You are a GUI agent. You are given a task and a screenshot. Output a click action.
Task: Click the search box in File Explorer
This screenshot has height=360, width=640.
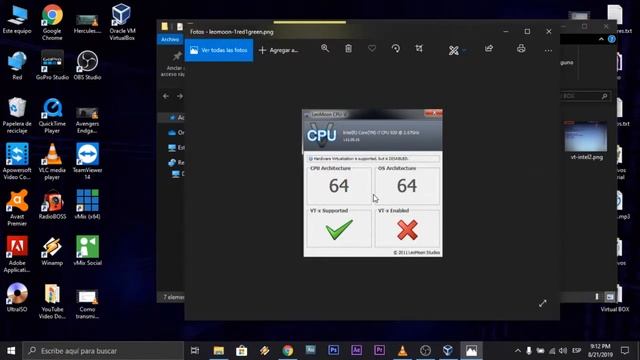[x=585, y=96]
